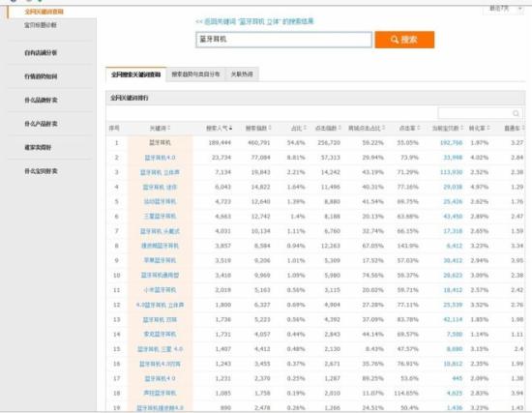Click the magnifier icon in table filter box

pos(516,113)
